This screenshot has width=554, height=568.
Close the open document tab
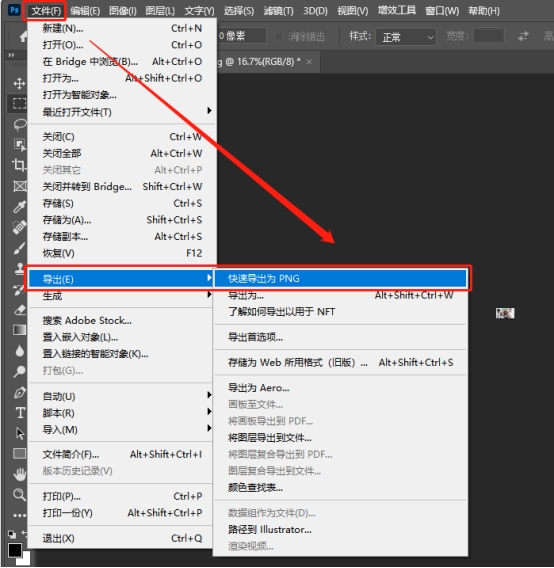[x=309, y=62]
